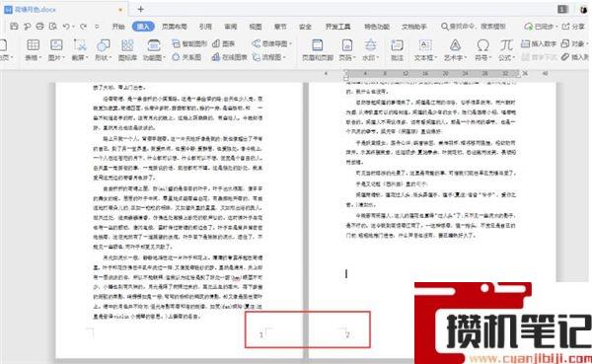Open the 符号 symbol dropdown
592x364 pixels.
pyautogui.click(x=482, y=50)
